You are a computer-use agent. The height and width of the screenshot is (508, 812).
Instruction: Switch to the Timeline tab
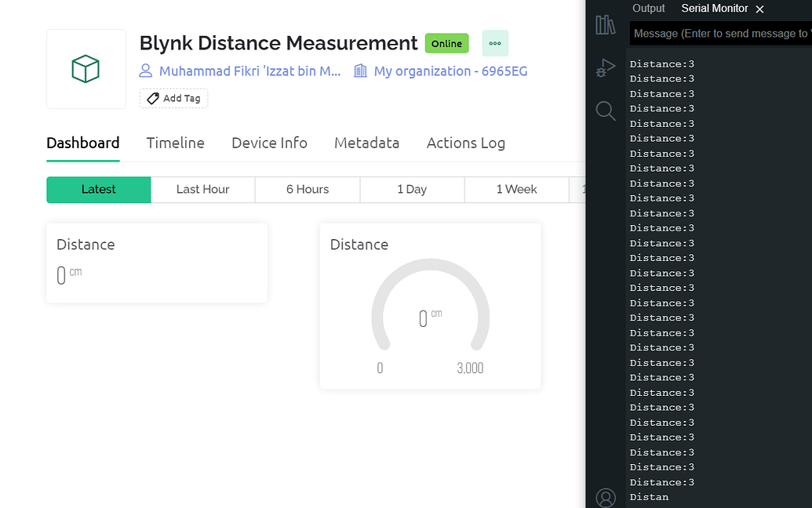[175, 143]
